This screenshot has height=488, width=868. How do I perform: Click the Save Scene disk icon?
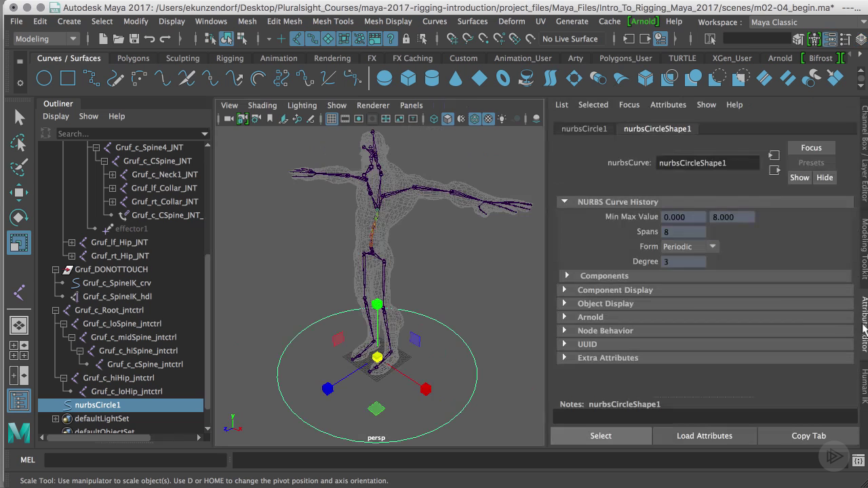(x=134, y=39)
